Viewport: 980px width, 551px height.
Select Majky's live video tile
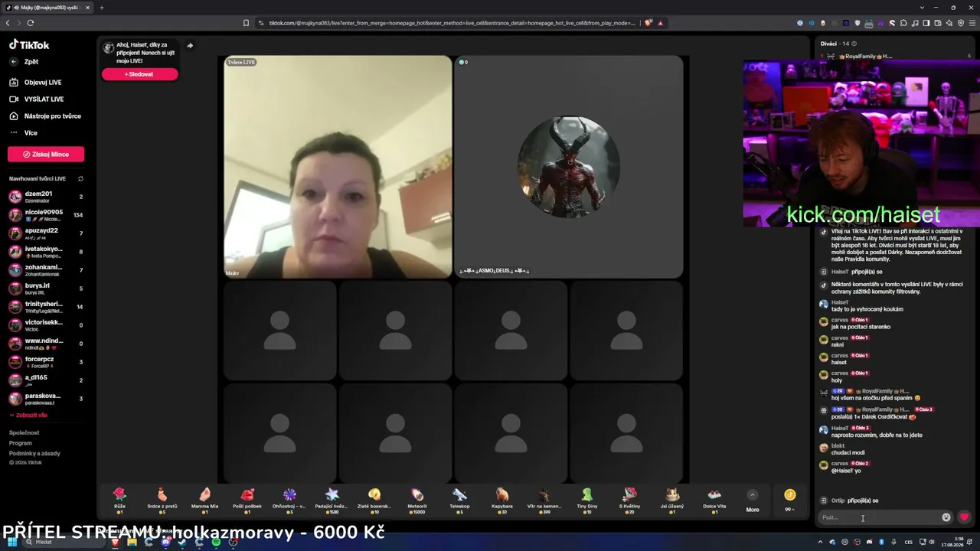pos(338,167)
